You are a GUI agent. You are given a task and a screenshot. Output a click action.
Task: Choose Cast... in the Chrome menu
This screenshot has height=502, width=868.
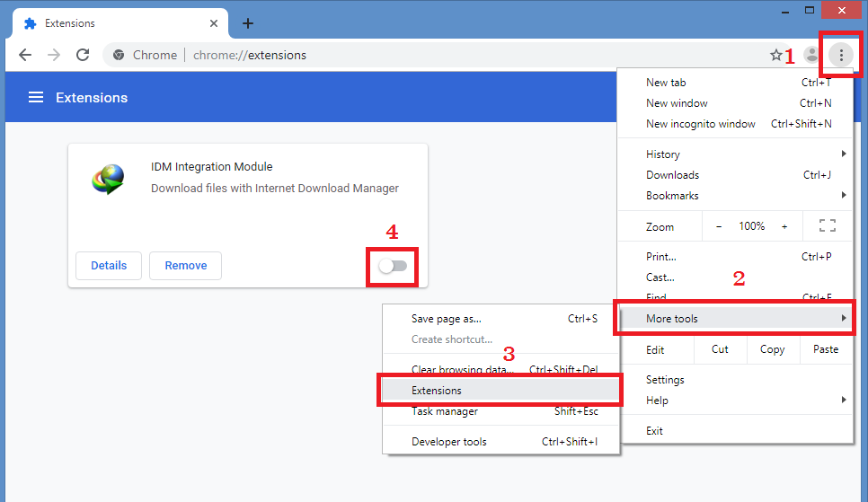(x=735, y=277)
